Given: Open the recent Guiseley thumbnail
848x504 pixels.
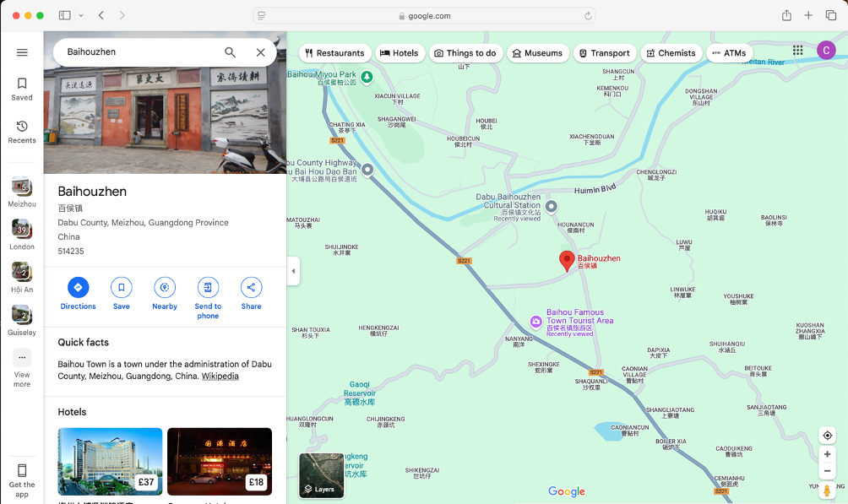Looking at the screenshot, I should point(22,320).
